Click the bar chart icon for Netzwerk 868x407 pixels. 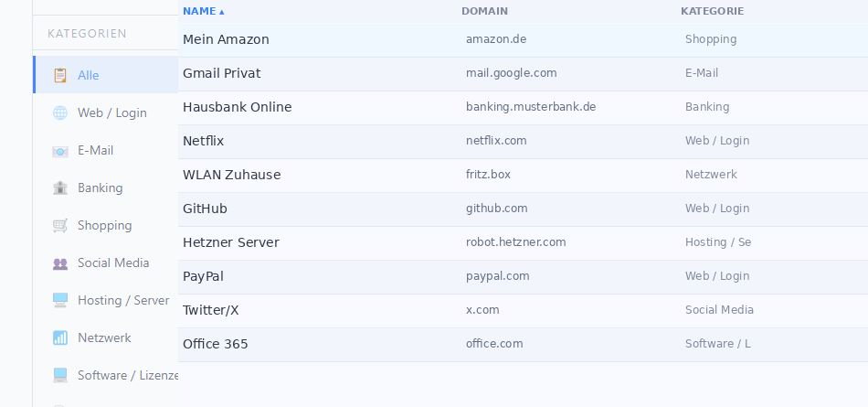[60, 337]
